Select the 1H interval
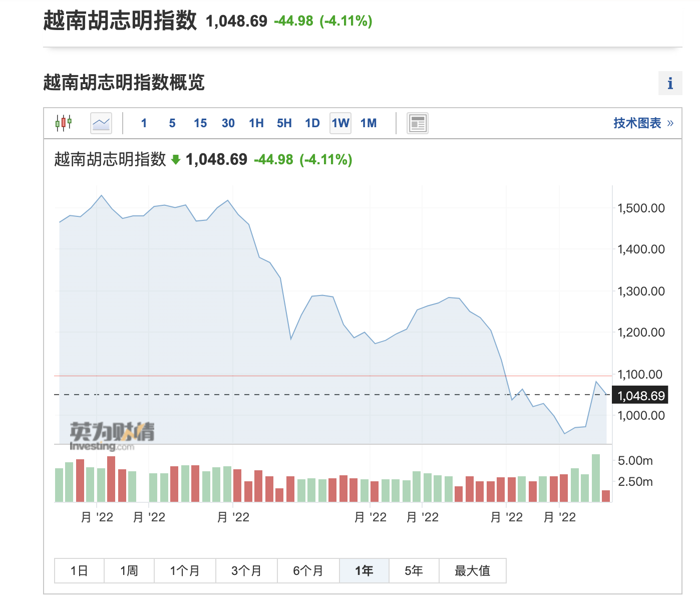Viewport: 700px width, 608px height. 256,123
